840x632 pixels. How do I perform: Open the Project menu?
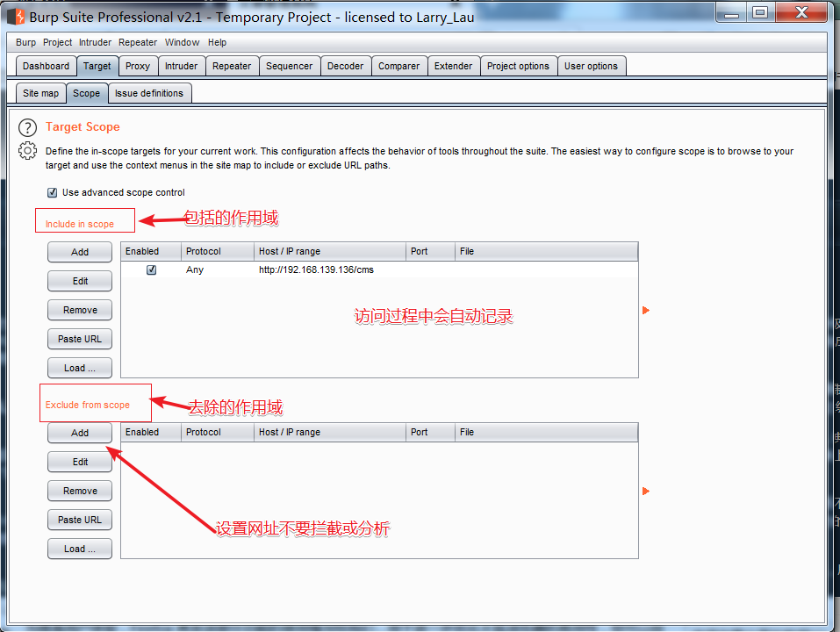coord(57,42)
